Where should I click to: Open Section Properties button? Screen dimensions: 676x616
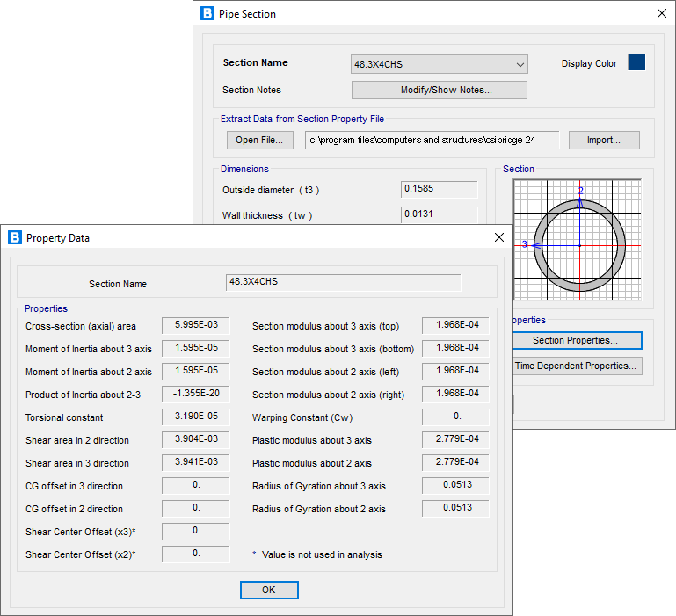[x=578, y=340]
